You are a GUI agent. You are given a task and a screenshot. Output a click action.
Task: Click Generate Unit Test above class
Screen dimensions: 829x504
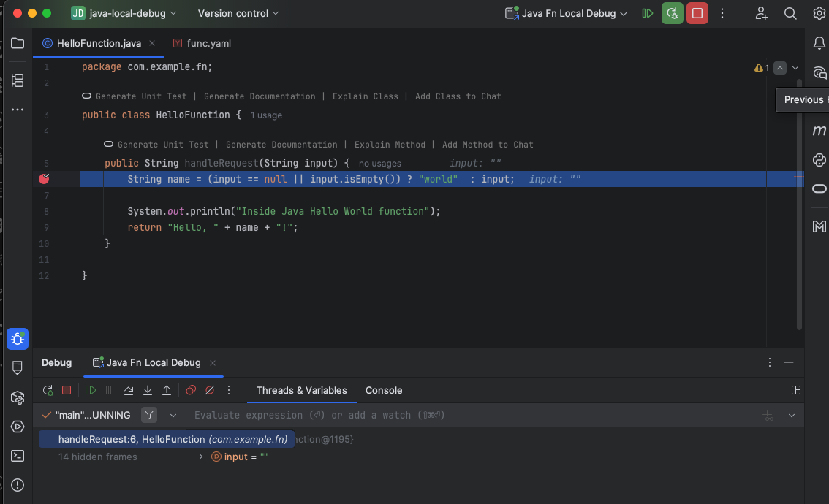point(141,96)
